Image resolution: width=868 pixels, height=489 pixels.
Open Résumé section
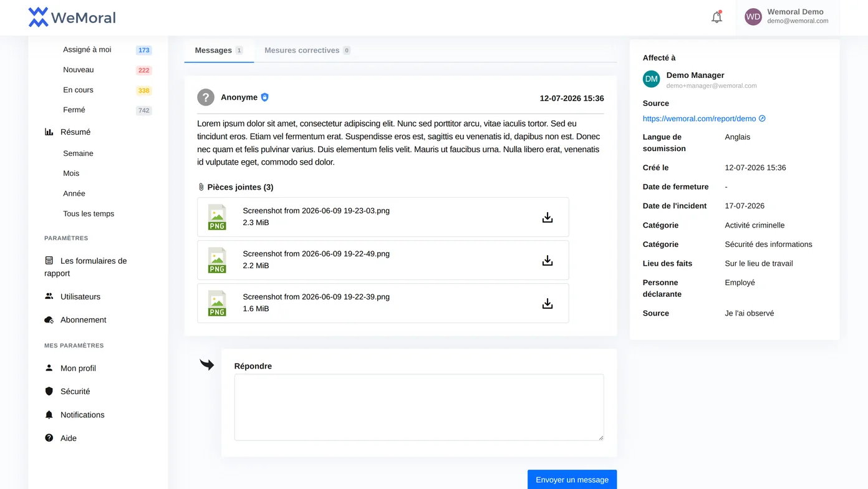[x=75, y=132]
